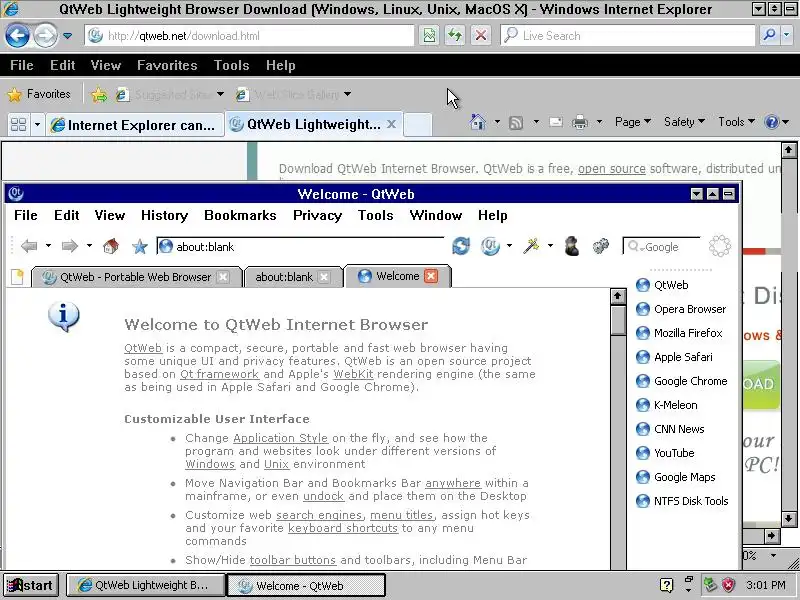Click red shield security tray icon

(x=729, y=584)
